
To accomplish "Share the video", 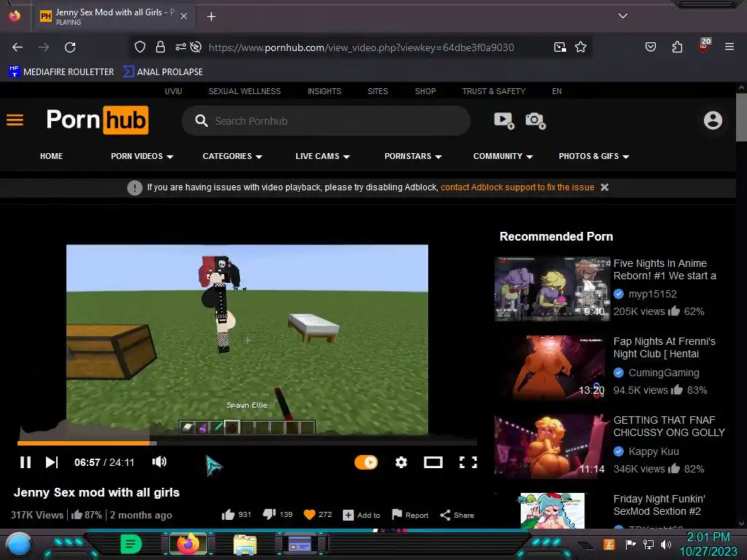I will point(457,516).
